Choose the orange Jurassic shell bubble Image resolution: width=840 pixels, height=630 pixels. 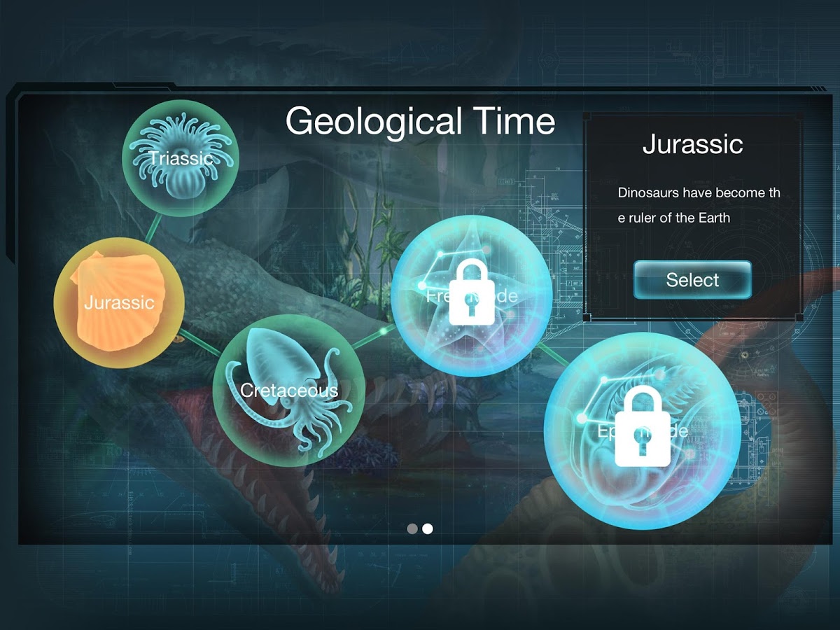(119, 303)
